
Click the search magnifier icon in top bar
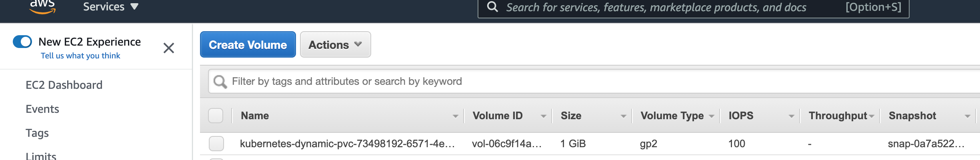pos(492,7)
